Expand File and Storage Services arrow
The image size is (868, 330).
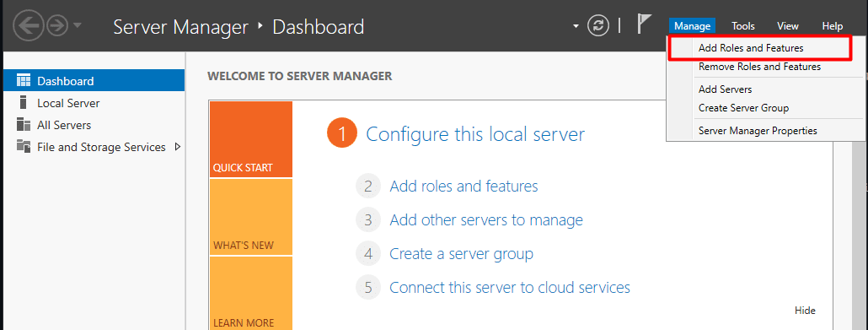178,147
